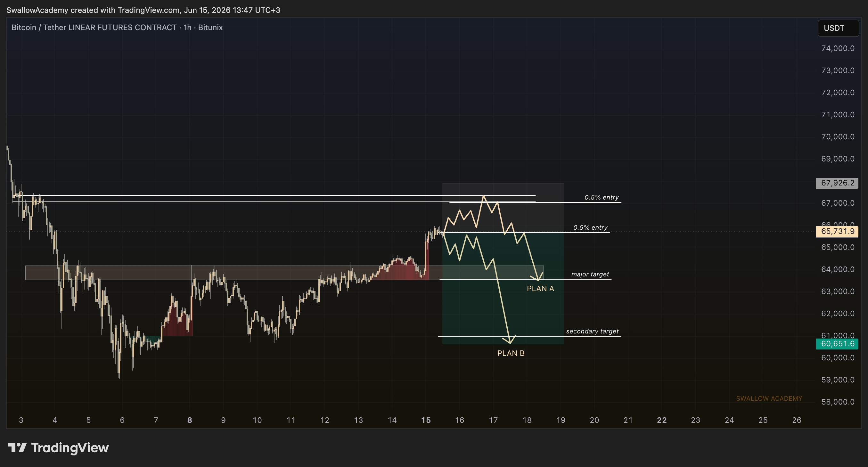
Task: Click the 65,731.9 current price tag
Action: click(x=837, y=231)
